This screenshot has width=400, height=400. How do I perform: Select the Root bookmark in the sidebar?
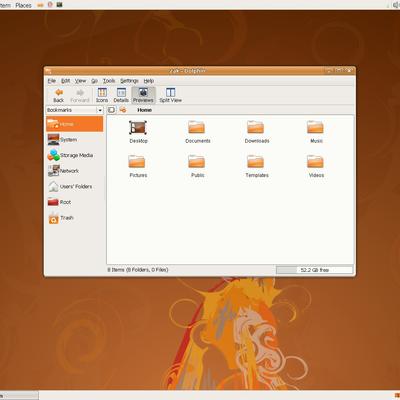point(75,202)
